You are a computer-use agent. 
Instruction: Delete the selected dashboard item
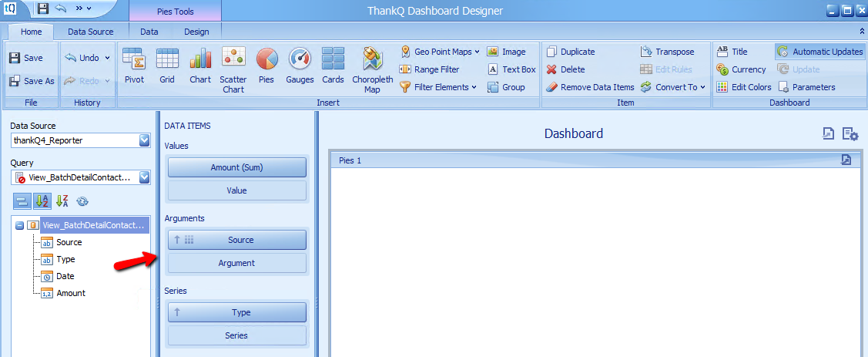point(566,69)
